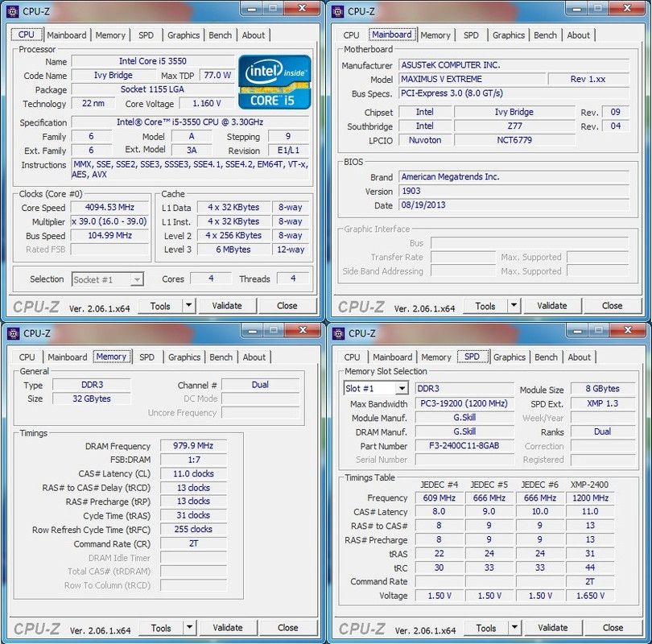Viewport: 652px width, 644px height.
Task: Click Tools button in SPD window
Action: pos(486,628)
